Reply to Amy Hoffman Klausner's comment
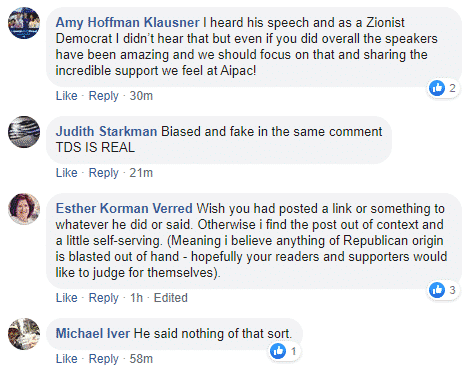Screen dimensions: 474x377 [103, 96]
